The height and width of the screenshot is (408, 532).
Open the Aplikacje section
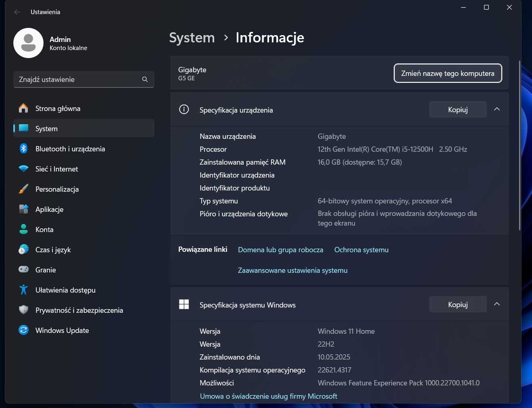[x=84, y=209]
